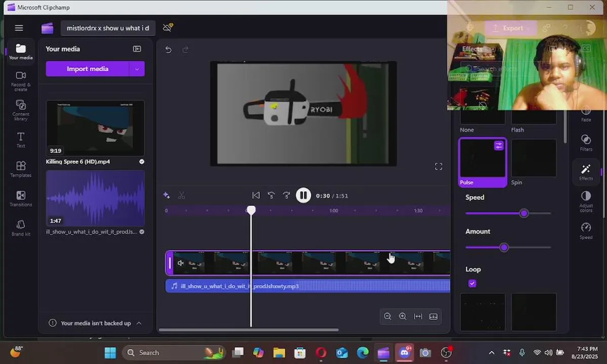The width and height of the screenshot is (607, 364).
Task: Select the mp3 audio track clip
Action: pyautogui.click(x=308, y=286)
